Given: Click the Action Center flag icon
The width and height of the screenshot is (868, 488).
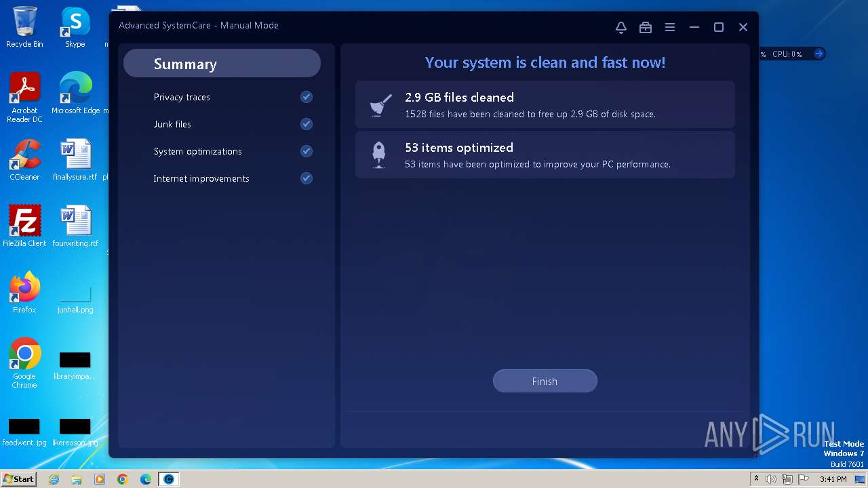Looking at the screenshot, I should 804,479.
